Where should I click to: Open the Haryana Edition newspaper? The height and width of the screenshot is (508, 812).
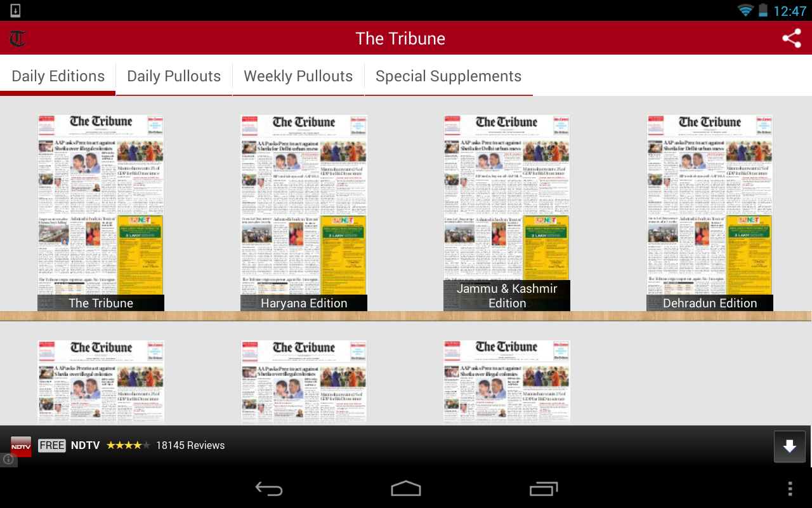tap(304, 213)
